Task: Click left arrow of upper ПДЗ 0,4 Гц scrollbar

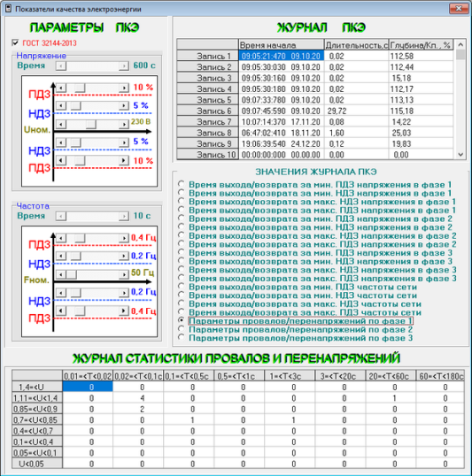Action: coord(61,238)
